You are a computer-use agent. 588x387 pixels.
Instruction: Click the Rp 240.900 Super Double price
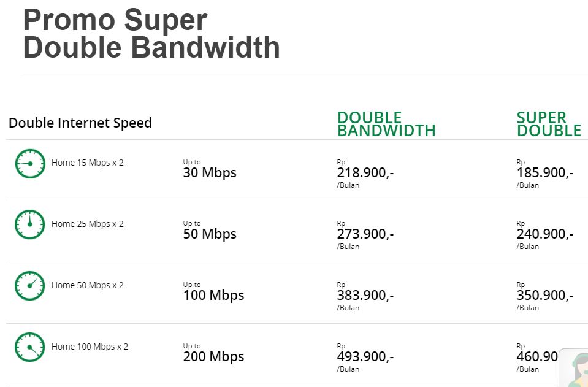tap(545, 235)
